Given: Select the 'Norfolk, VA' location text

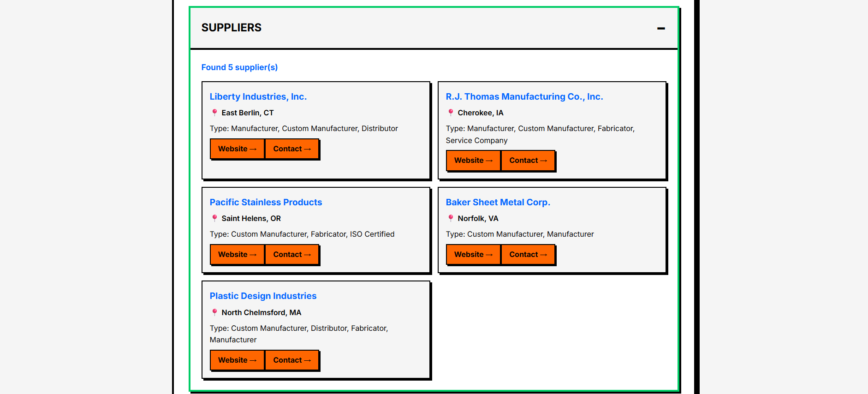Looking at the screenshot, I should pyautogui.click(x=478, y=218).
